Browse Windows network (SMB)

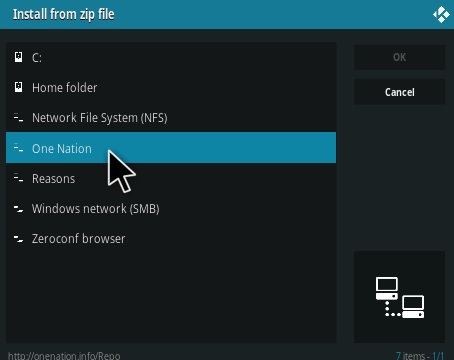pyautogui.click(x=171, y=208)
